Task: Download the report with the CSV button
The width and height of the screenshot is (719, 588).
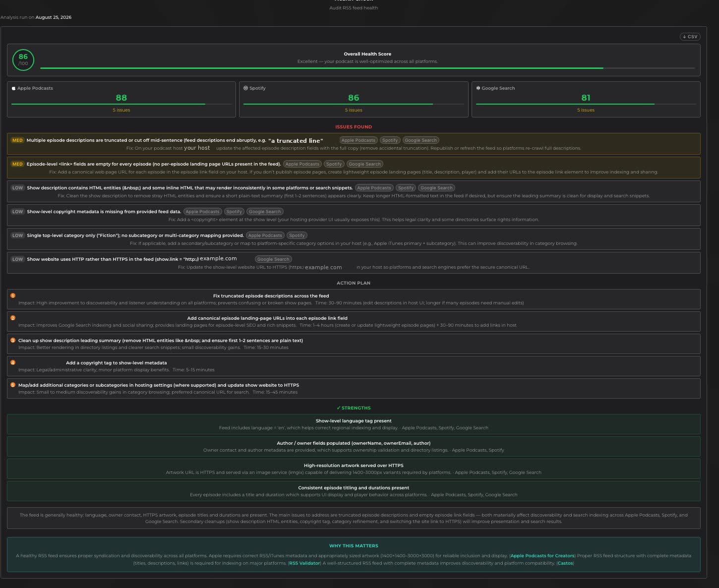Action: coord(689,37)
